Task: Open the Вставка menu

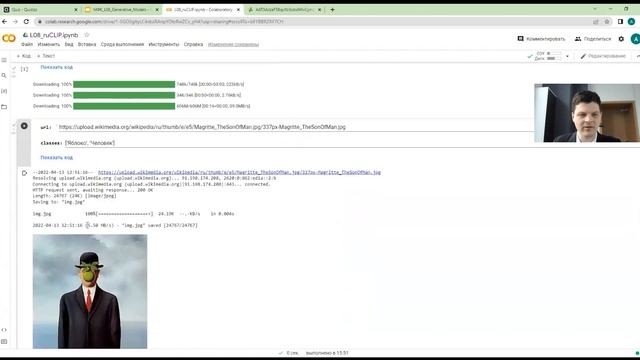Action: (x=87, y=44)
